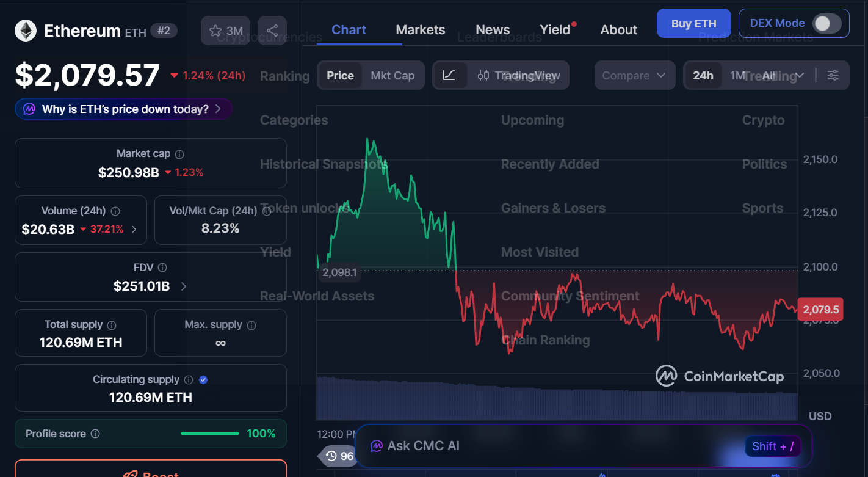Open chart settings sliders icon

point(833,75)
